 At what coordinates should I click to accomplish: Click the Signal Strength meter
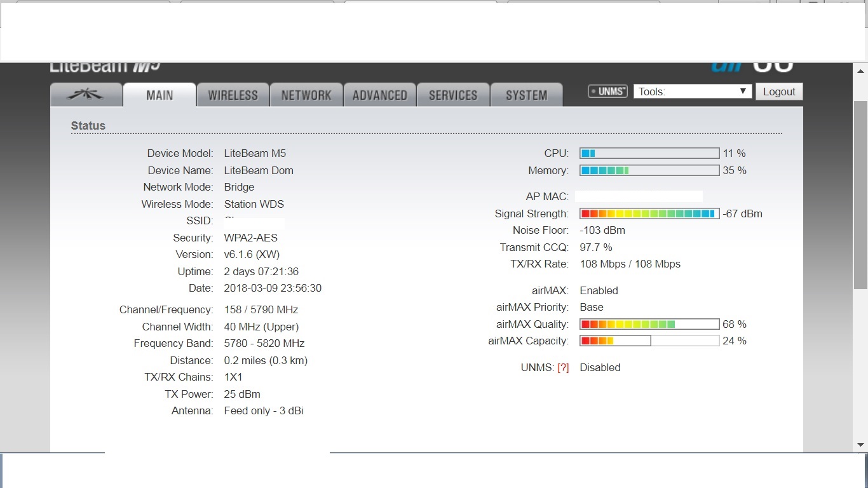pos(649,213)
